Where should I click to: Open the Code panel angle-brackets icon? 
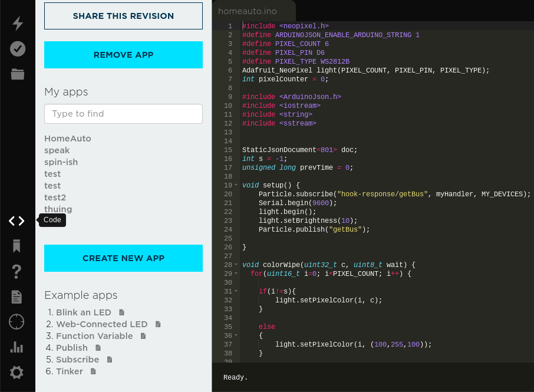pyautogui.click(x=17, y=221)
